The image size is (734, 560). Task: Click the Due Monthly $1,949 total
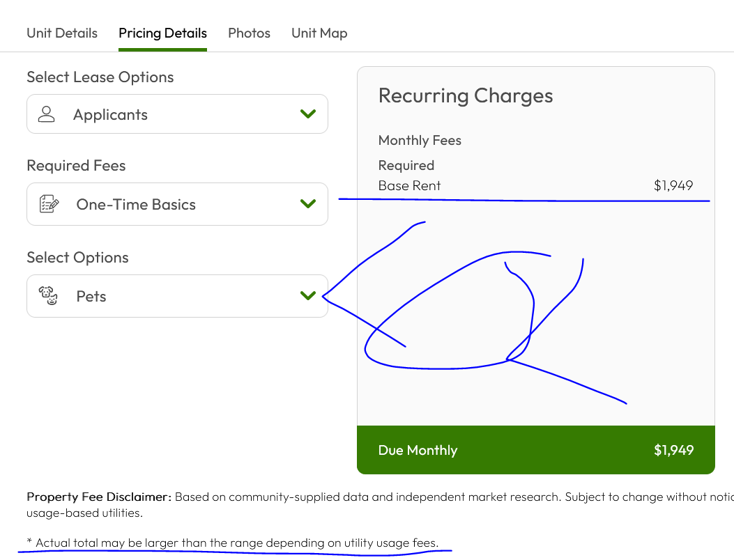(x=673, y=450)
